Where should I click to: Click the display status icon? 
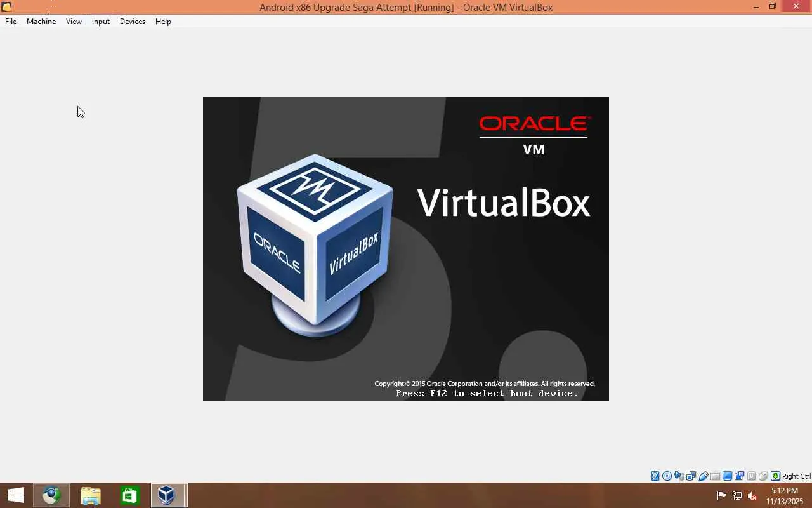728,476
